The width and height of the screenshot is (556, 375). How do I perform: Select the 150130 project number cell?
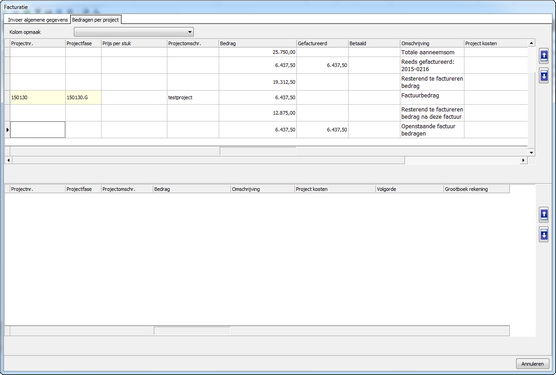click(x=38, y=97)
